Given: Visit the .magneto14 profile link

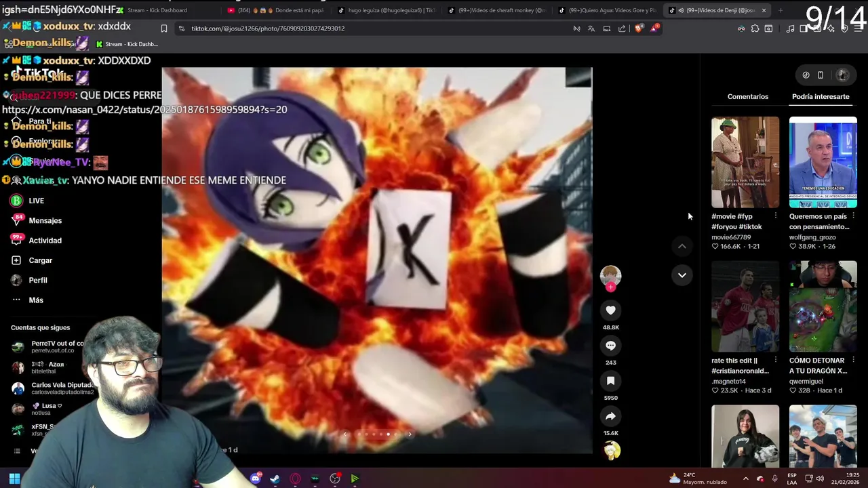Looking at the screenshot, I should (x=728, y=382).
